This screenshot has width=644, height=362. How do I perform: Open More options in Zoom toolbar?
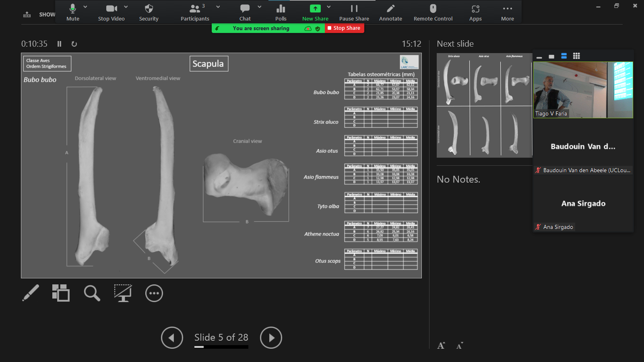508,12
